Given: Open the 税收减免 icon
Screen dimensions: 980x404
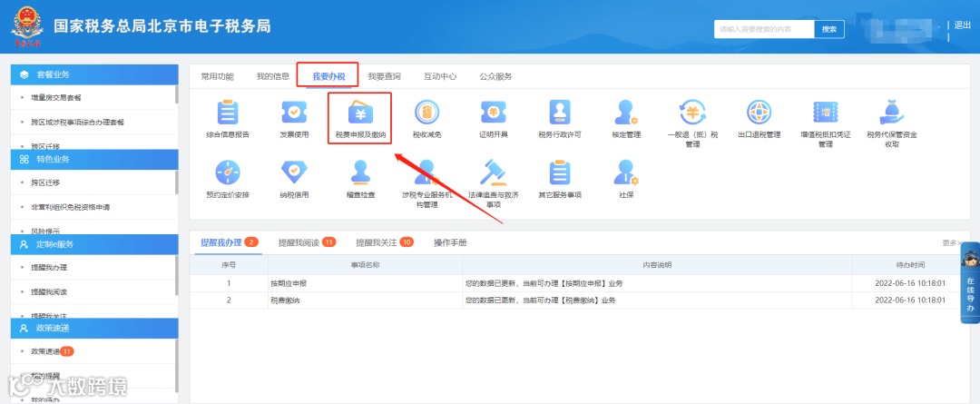Looking at the screenshot, I should (426, 113).
